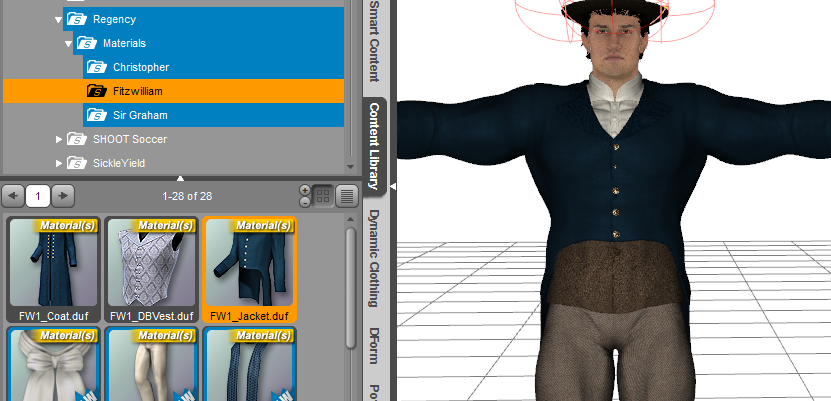Click the page number field
831x401 pixels.
click(38, 196)
